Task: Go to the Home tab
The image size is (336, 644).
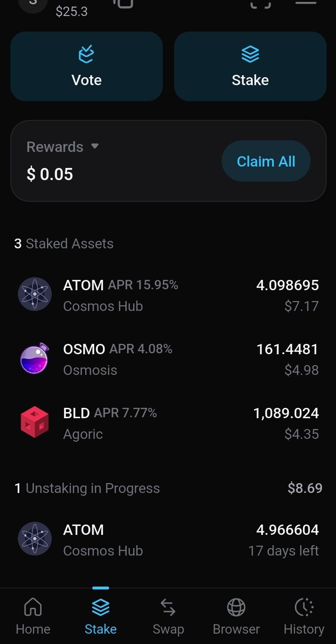Action: click(x=33, y=615)
